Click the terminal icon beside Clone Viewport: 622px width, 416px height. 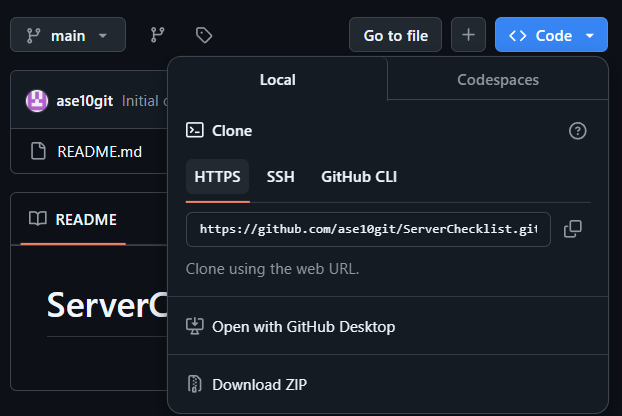point(195,130)
